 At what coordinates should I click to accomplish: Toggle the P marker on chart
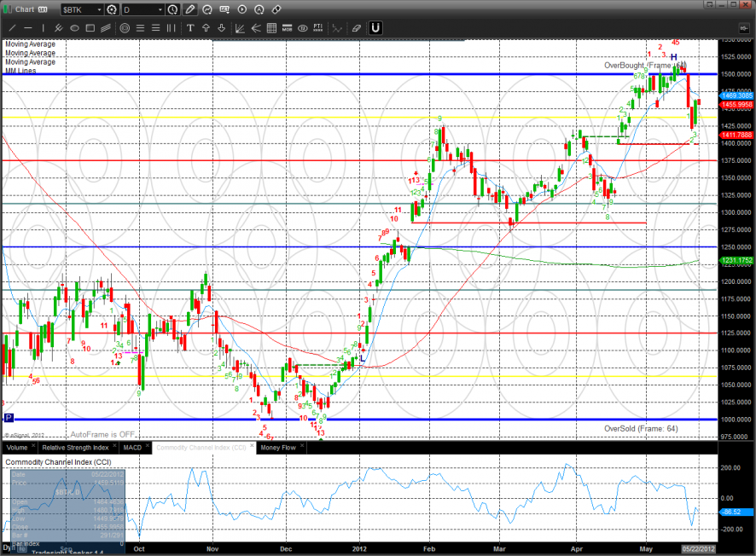tap(9, 418)
